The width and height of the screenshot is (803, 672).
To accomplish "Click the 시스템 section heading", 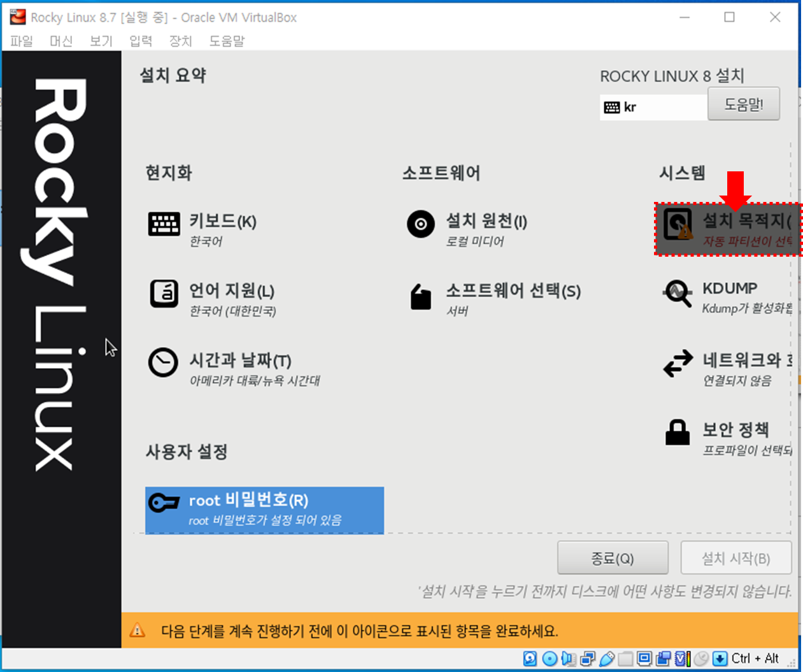I will click(682, 173).
